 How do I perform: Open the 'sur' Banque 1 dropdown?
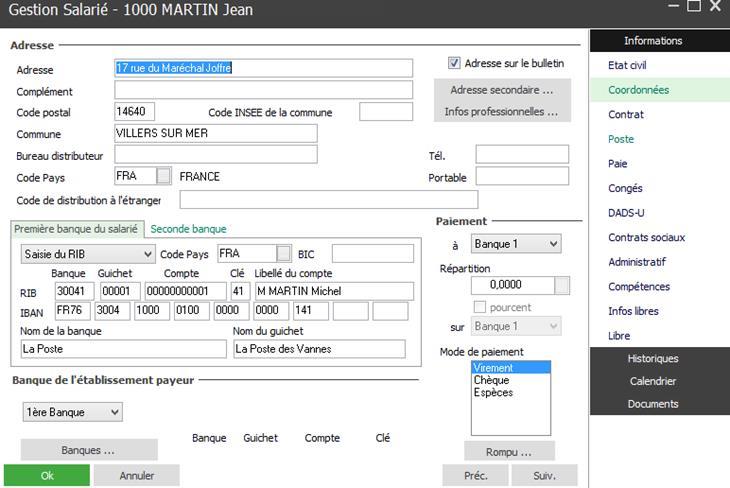click(x=516, y=326)
